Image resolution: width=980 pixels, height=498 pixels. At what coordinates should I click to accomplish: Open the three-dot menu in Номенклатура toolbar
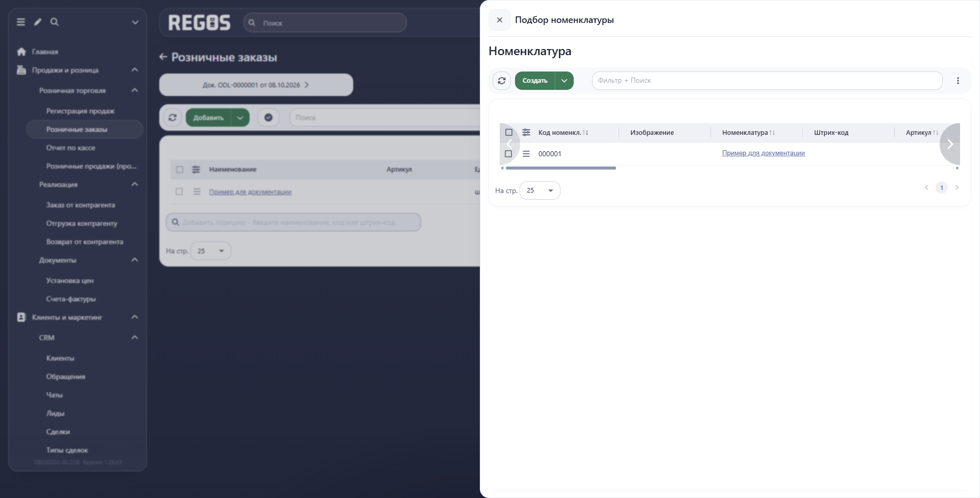[958, 81]
